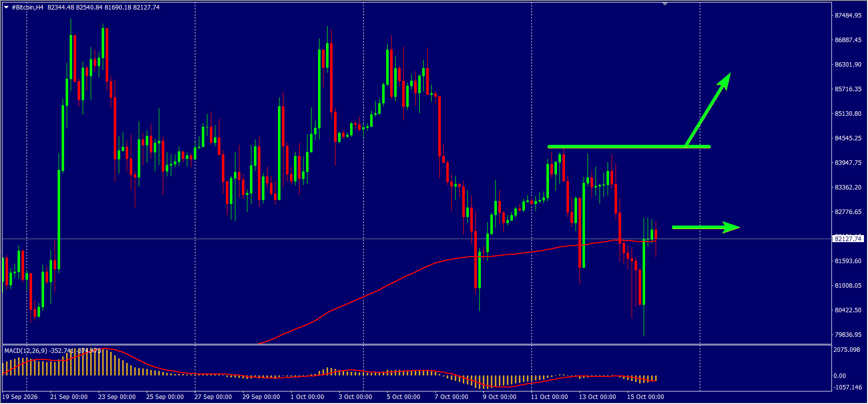Click the MACD(12,26,9) indicator label
868x404 pixels.
26,351
